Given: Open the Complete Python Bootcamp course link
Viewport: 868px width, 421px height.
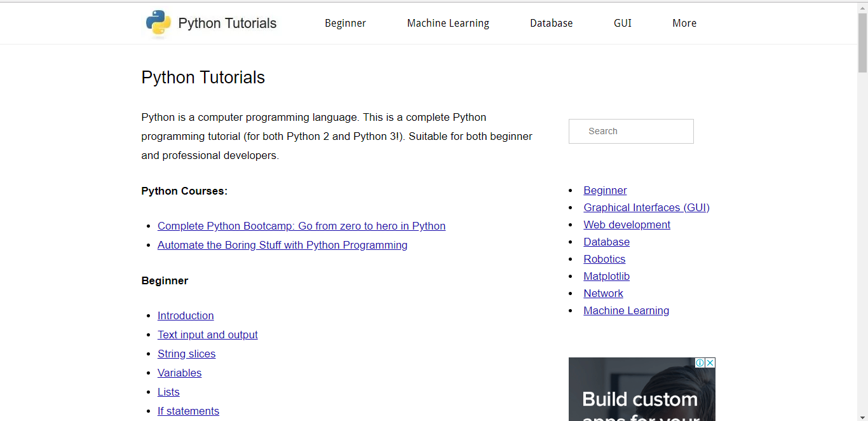Looking at the screenshot, I should coord(301,226).
